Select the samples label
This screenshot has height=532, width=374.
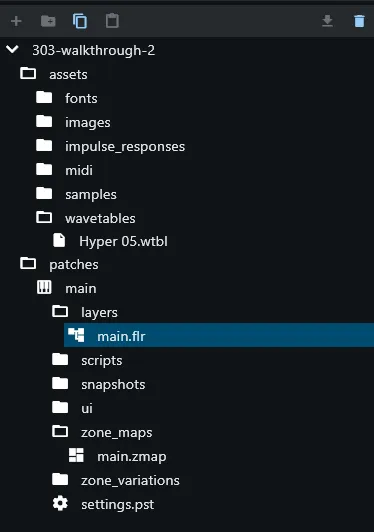[91, 195]
